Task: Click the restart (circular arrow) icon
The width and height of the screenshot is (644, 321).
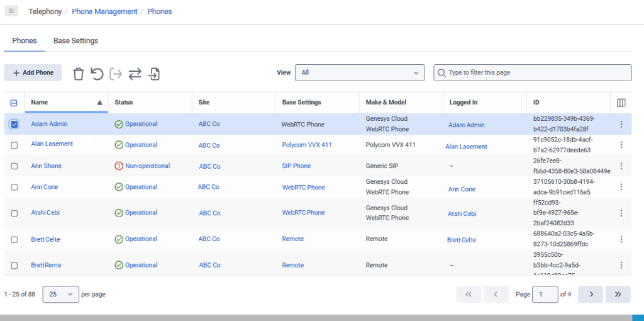Action: click(97, 74)
